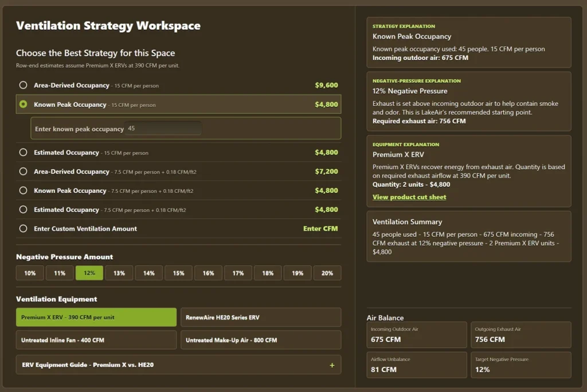587x392 pixels.
Task: Set negative pressure to 11%
Action: 60,273
